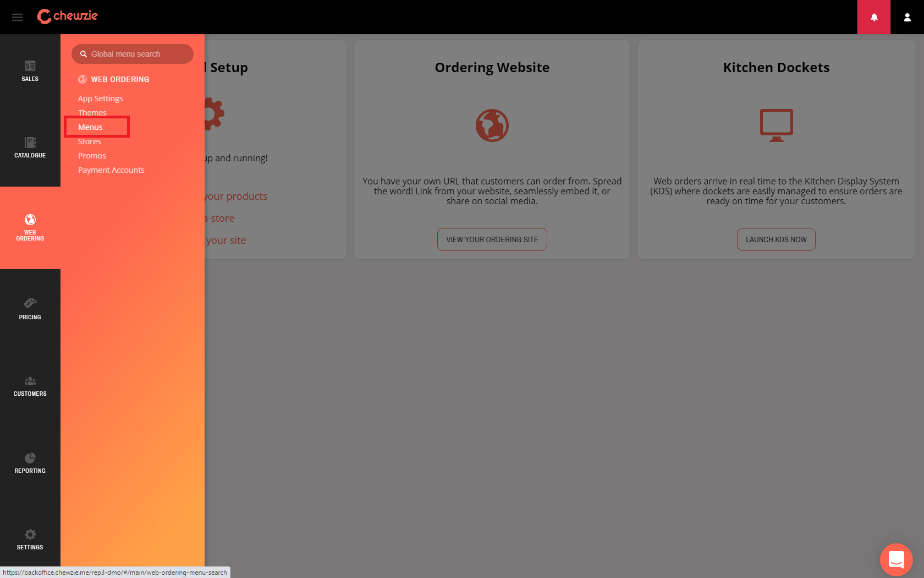Click the Ordering Website globe icon
Image resolution: width=924 pixels, height=578 pixels.
pos(492,126)
